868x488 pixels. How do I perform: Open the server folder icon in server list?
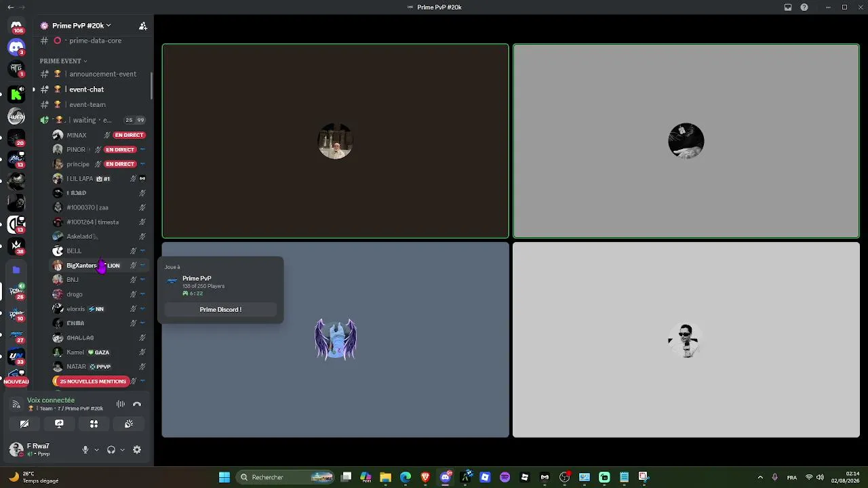click(16, 270)
